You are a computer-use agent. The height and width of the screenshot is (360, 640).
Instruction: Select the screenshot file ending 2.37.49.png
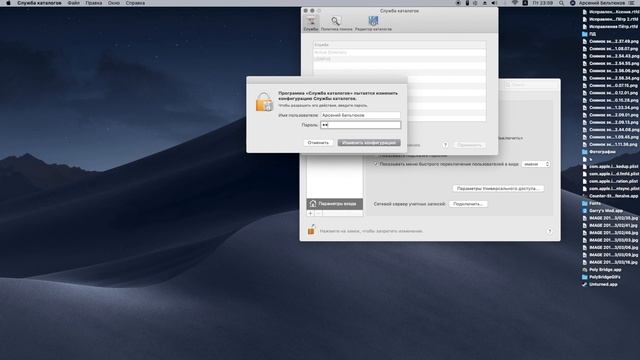coord(610,41)
